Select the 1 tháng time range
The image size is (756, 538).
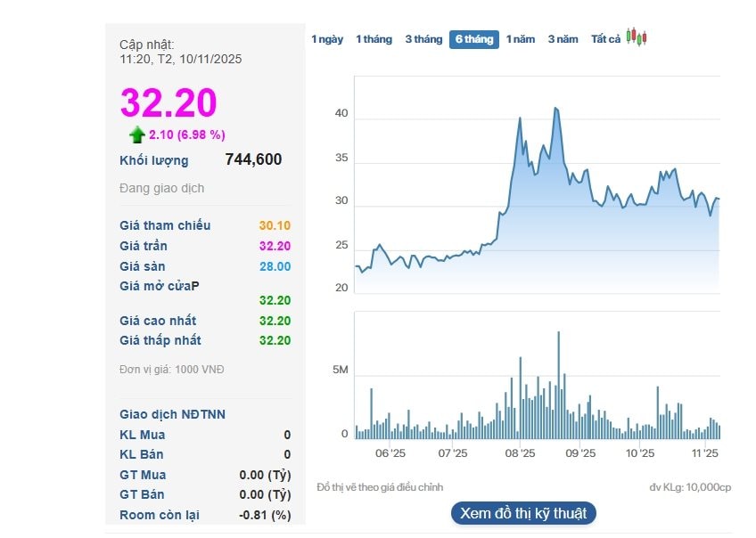click(x=374, y=39)
